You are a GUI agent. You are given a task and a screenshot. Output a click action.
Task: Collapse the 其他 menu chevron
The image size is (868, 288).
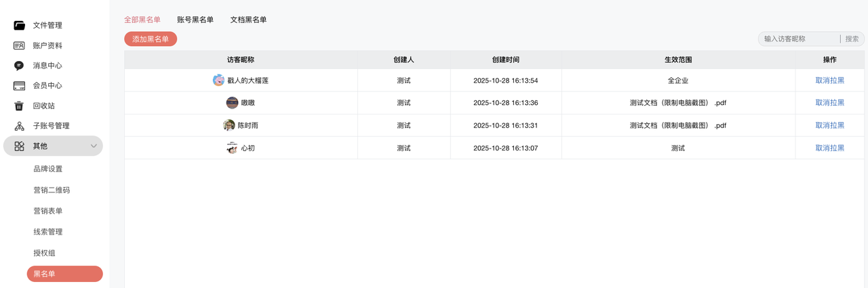[x=94, y=146]
